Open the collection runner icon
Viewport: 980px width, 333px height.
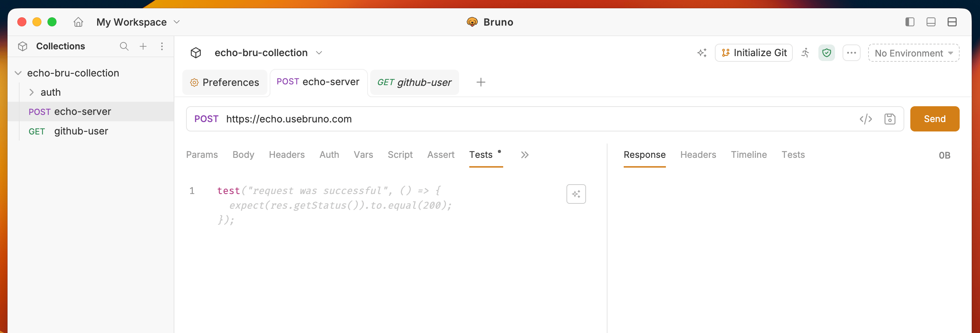point(805,53)
